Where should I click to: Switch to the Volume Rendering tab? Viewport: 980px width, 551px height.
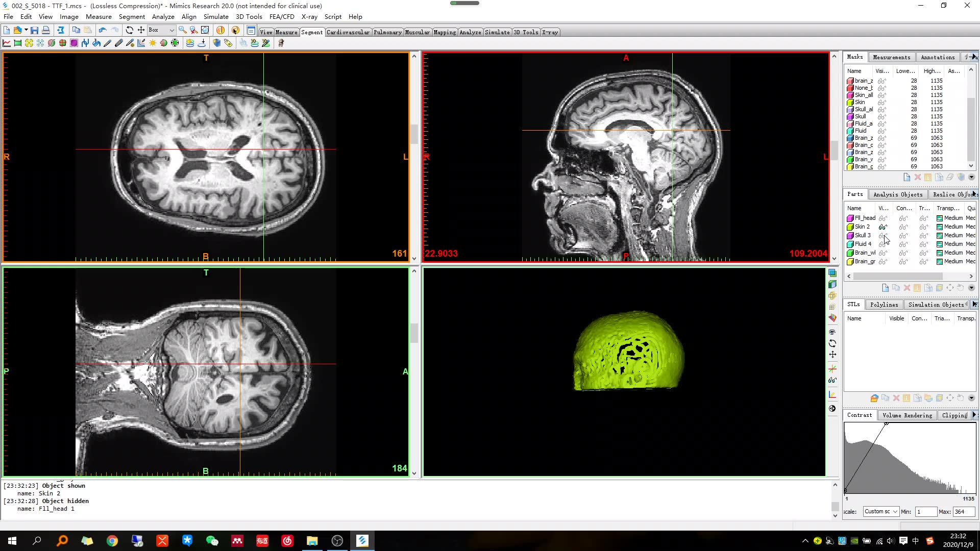click(907, 415)
